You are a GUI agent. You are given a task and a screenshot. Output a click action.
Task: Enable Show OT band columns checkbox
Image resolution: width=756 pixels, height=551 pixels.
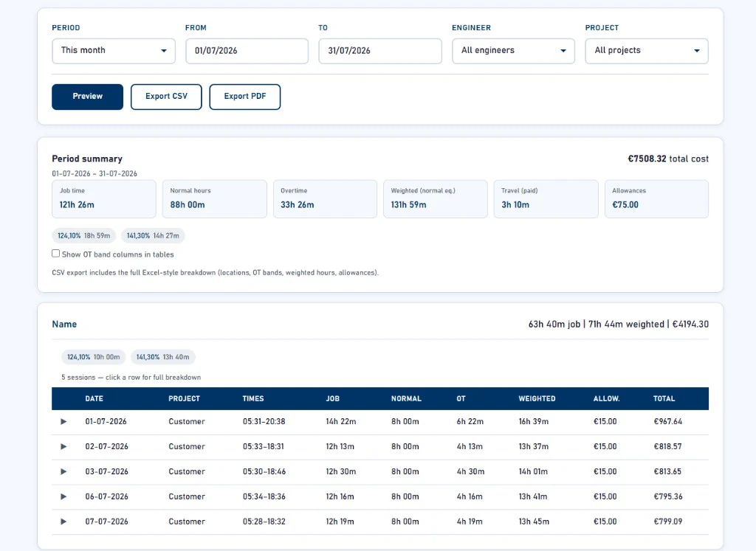click(x=56, y=253)
